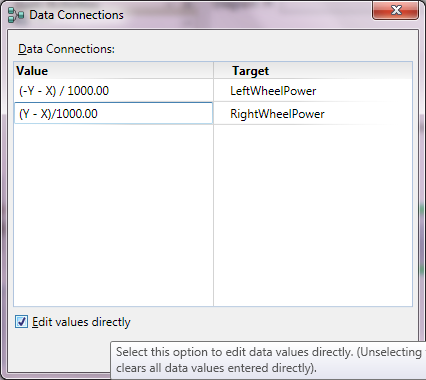Click the Edit values directly label text
The width and height of the screenshot is (426, 380).
(81, 322)
